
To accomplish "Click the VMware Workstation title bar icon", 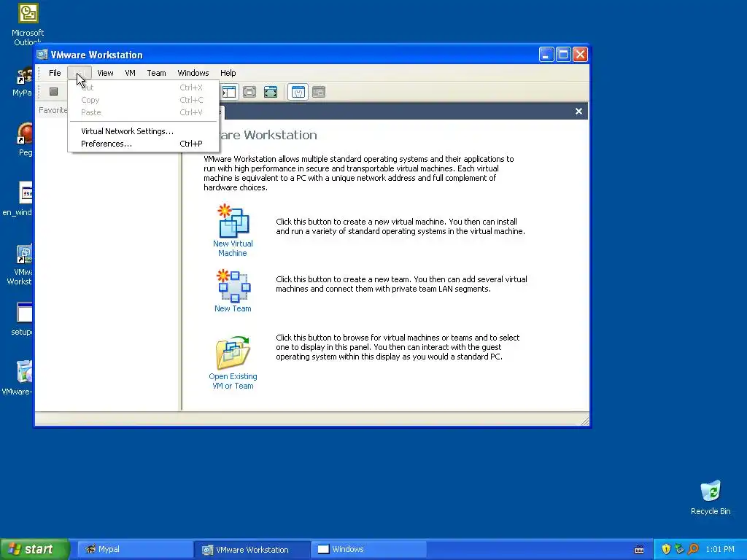I will point(42,55).
